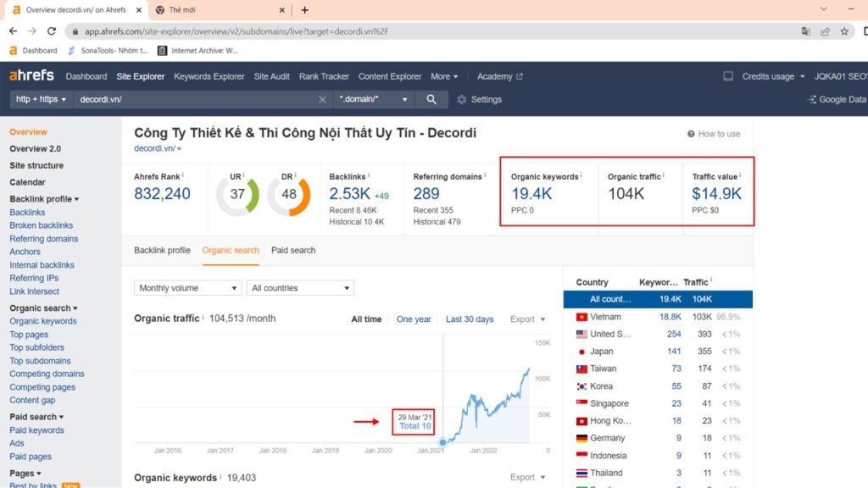Close the Ahrefs overview tab

point(139,10)
